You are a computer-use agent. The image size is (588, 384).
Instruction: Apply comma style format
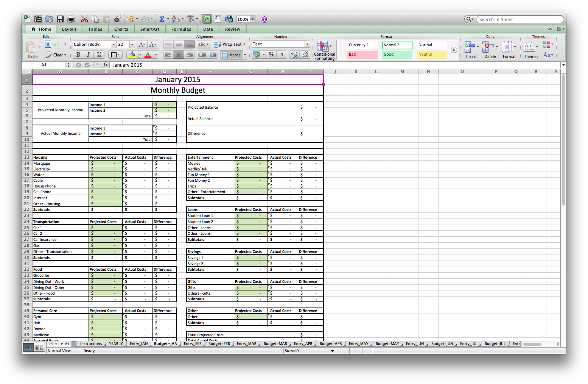(x=282, y=55)
